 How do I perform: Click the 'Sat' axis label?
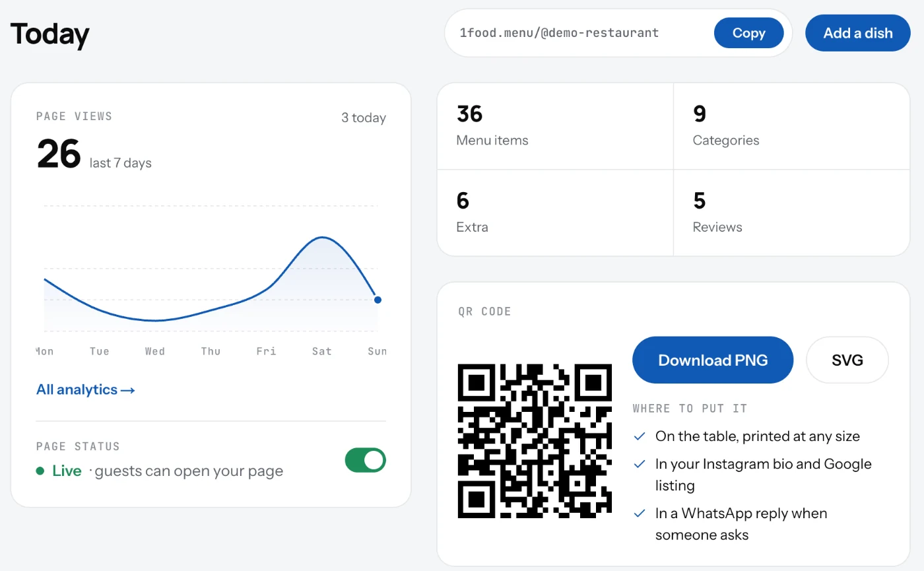pos(322,351)
